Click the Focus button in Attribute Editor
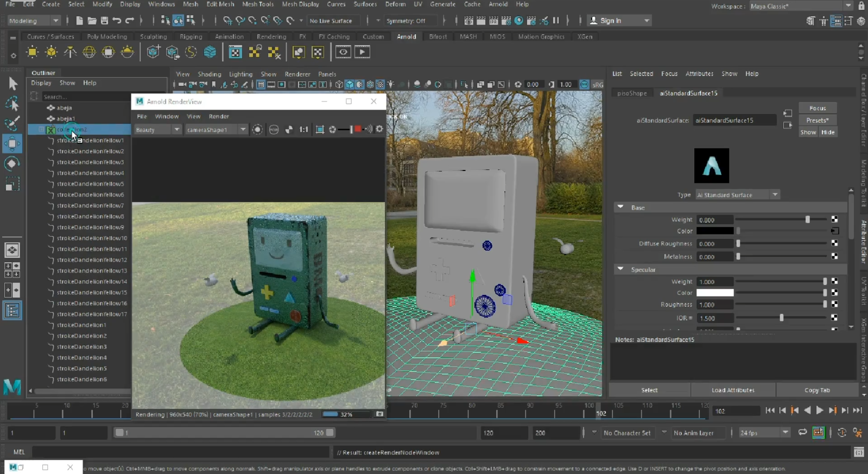Image resolution: width=868 pixels, height=474 pixels. point(818,108)
